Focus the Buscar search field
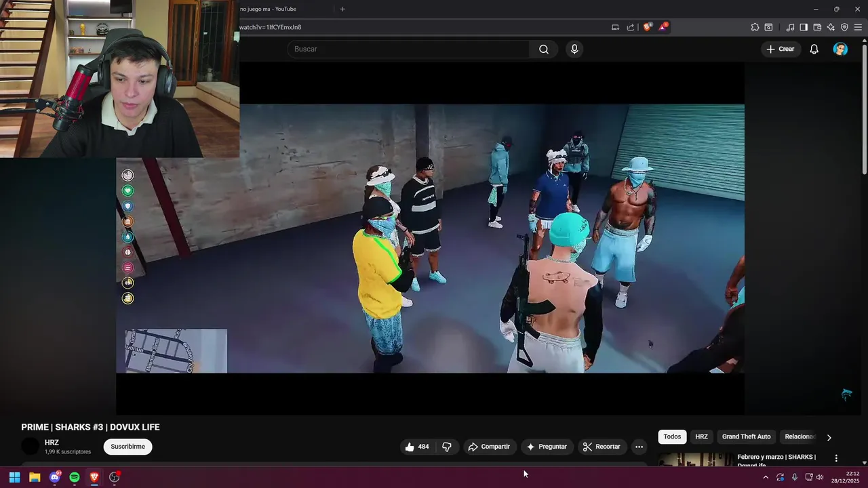Image resolution: width=868 pixels, height=488 pixels. click(x=408, y=49)
